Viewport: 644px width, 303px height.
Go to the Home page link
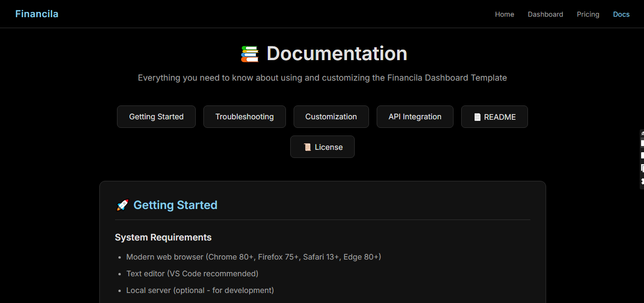pyautogui.click(x=505, y=14)
